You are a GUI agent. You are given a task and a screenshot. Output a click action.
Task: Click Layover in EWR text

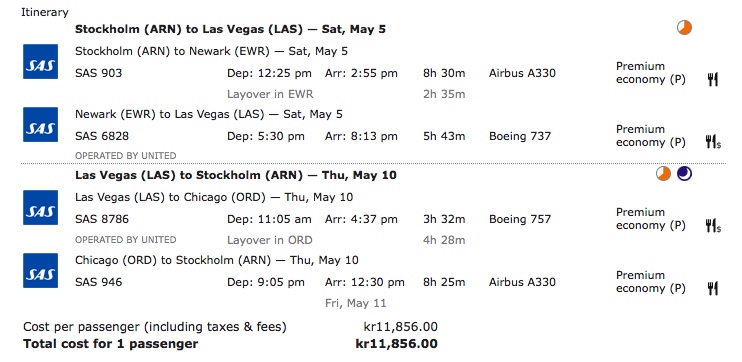[270, 94]
